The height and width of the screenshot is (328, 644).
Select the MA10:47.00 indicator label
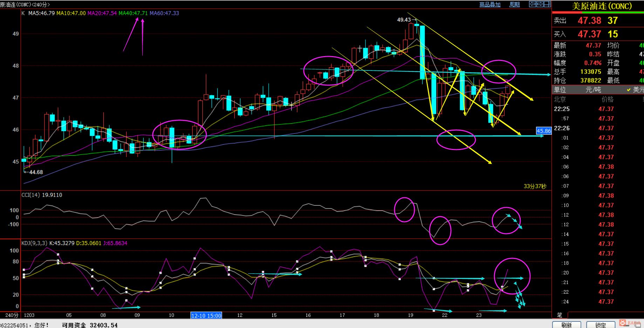71,13
